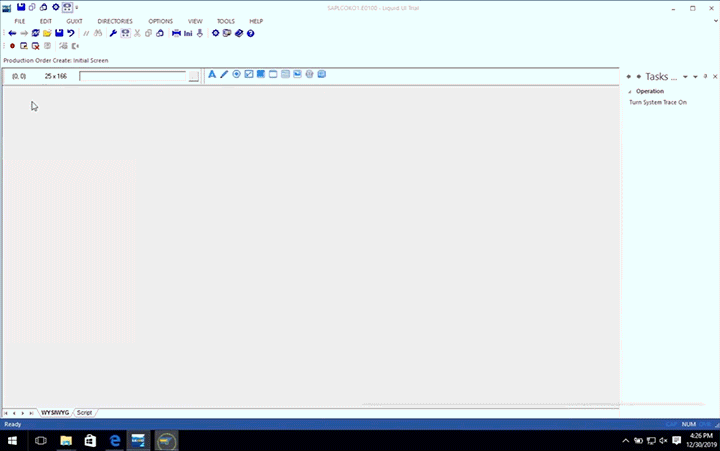Click the blue back arrow toolbar icon
This screenshot has width=720, height=451.
[12, 33]
